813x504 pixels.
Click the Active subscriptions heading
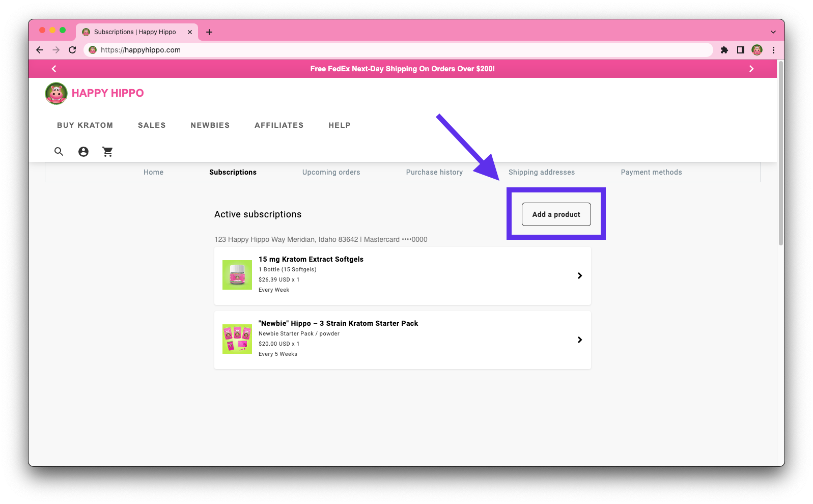[x=258, y=214]
